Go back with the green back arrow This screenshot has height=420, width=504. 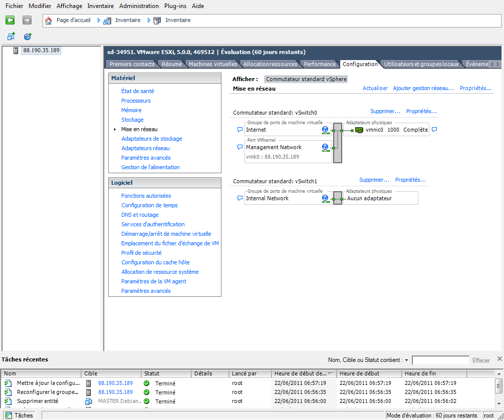(x=10, y=20)
